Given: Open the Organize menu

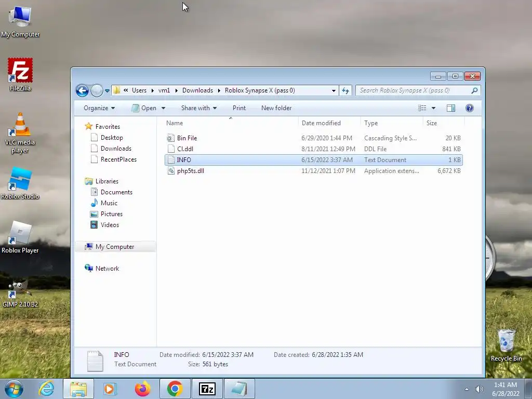Looking at the screenshot, I should pyautogui.click(x=99, y=108).
